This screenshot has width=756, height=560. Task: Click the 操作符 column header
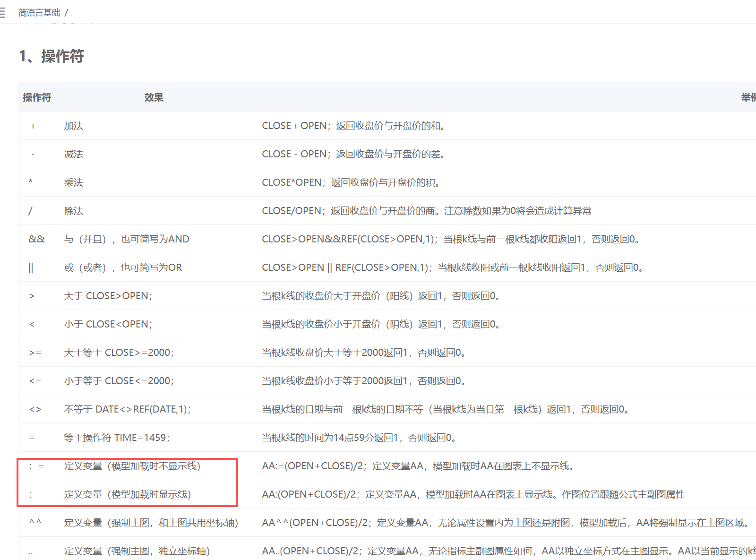tap(37, 97)
